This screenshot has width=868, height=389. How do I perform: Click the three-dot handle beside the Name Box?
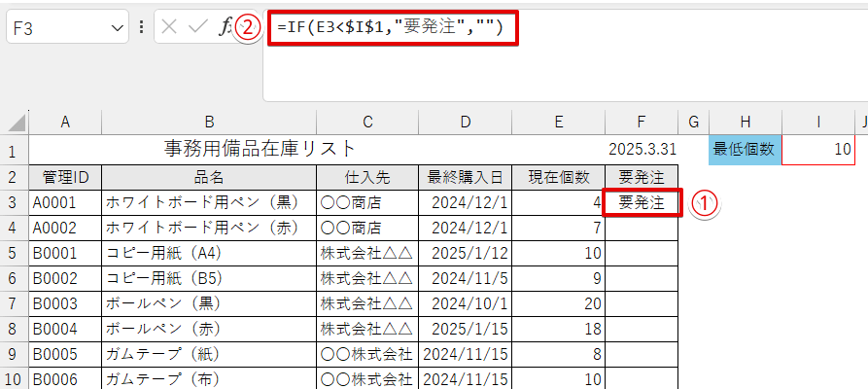point(142,26)
